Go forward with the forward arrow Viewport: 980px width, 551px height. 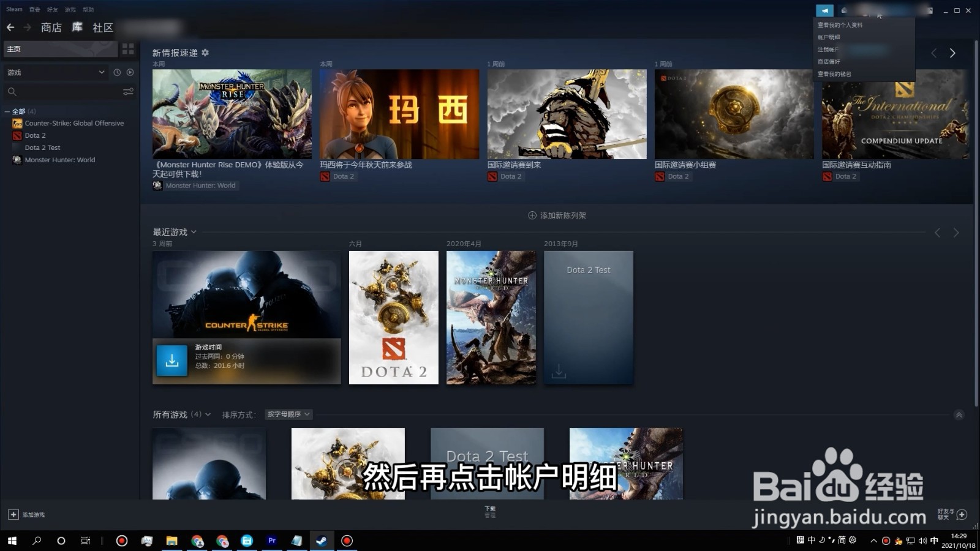coord(27,28)
